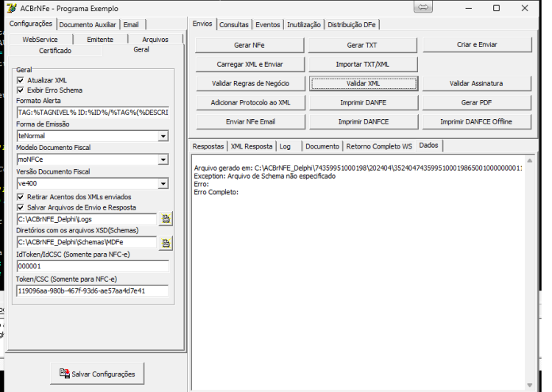Click the Validar Assinatura button
Image resolution: width=552 pixels, height=392 pixels.
pos(476,83)
